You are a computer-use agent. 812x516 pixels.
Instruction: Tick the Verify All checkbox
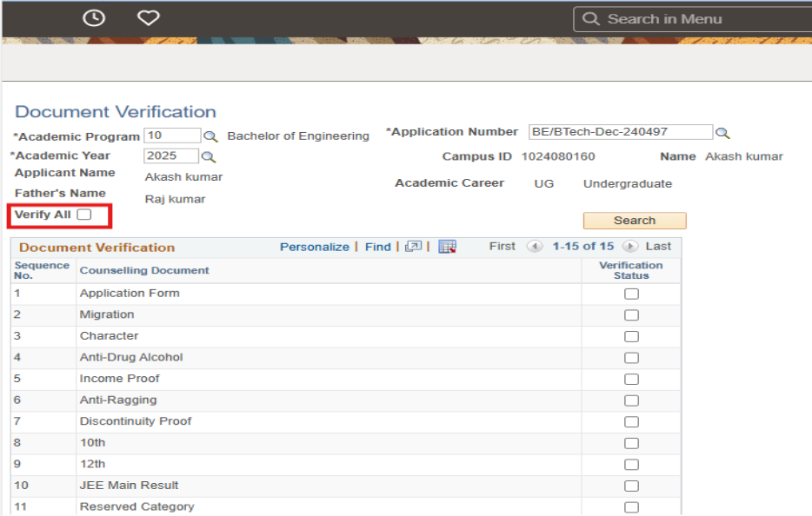[83, 215]
